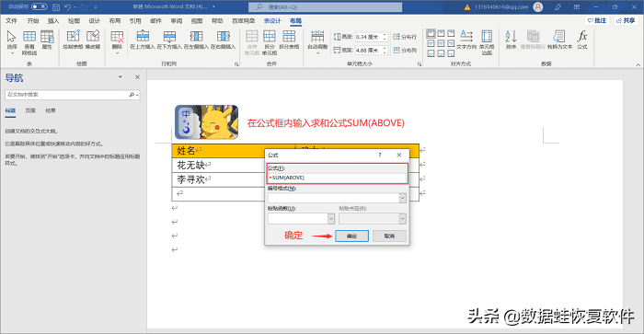Click the formula field containing =SUM(ABOVE)
644x334 pixels.
click(337, 178)
